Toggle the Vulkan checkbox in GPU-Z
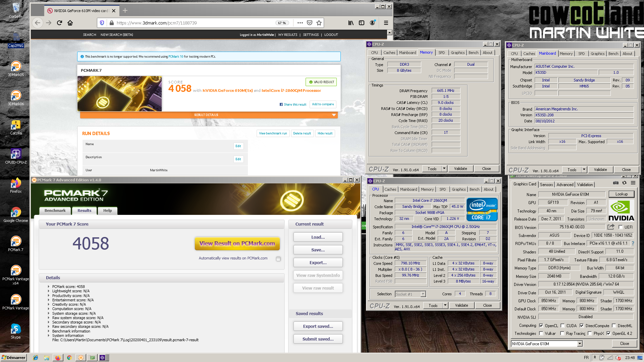 (541, 333)
